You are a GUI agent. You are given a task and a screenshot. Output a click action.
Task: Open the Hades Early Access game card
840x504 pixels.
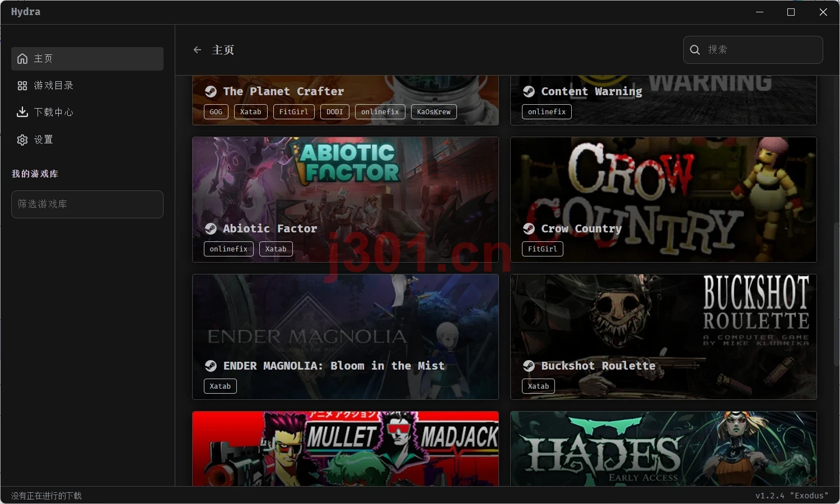[664, 449]
